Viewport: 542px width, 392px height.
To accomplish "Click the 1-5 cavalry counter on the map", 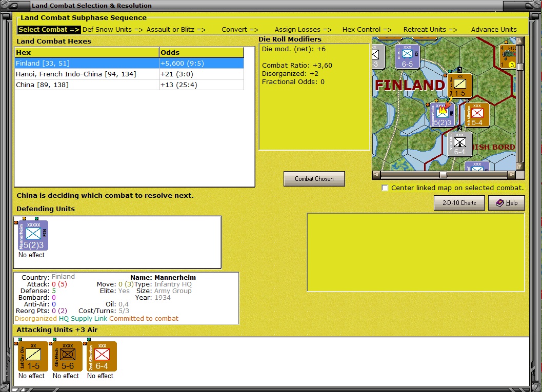I will 460,86.
